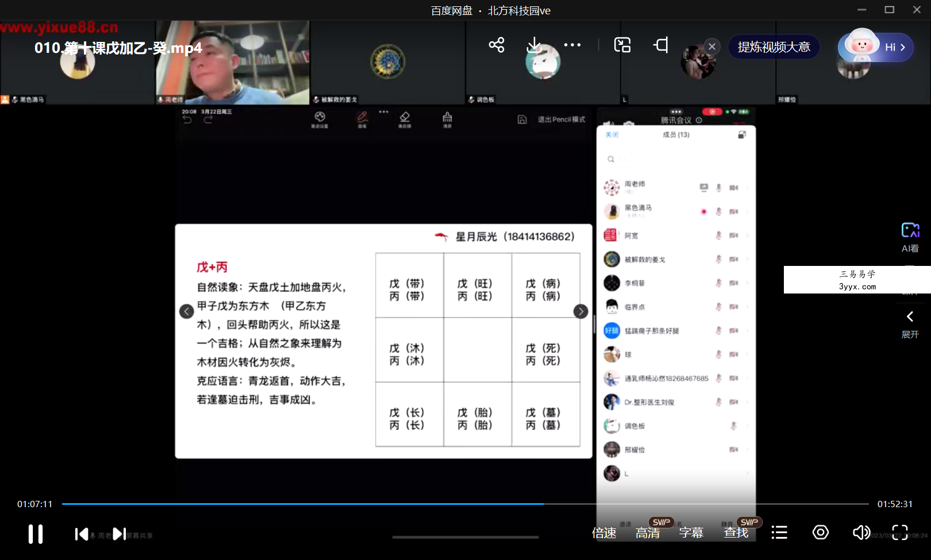This screenshot has width=931, height=560.
Task: Go to previous slide arrow
Action: (x=186, y=311)
